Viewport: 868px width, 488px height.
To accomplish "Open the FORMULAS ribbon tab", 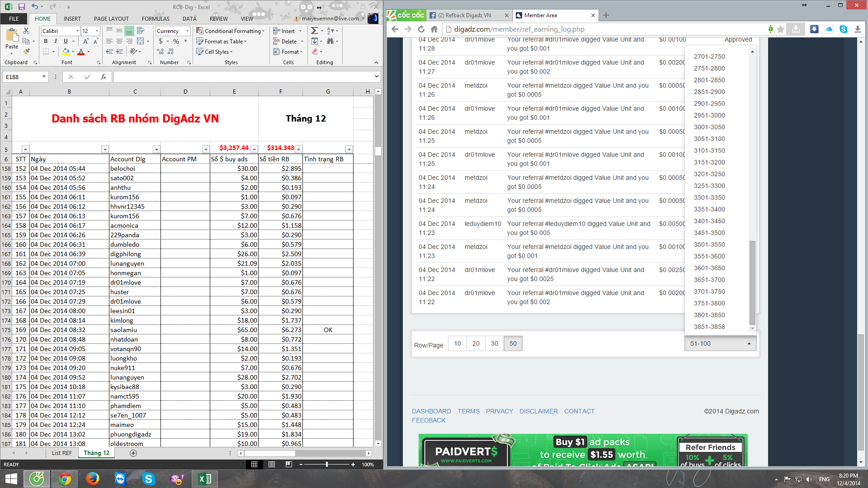I will click(x=156, y=19).
